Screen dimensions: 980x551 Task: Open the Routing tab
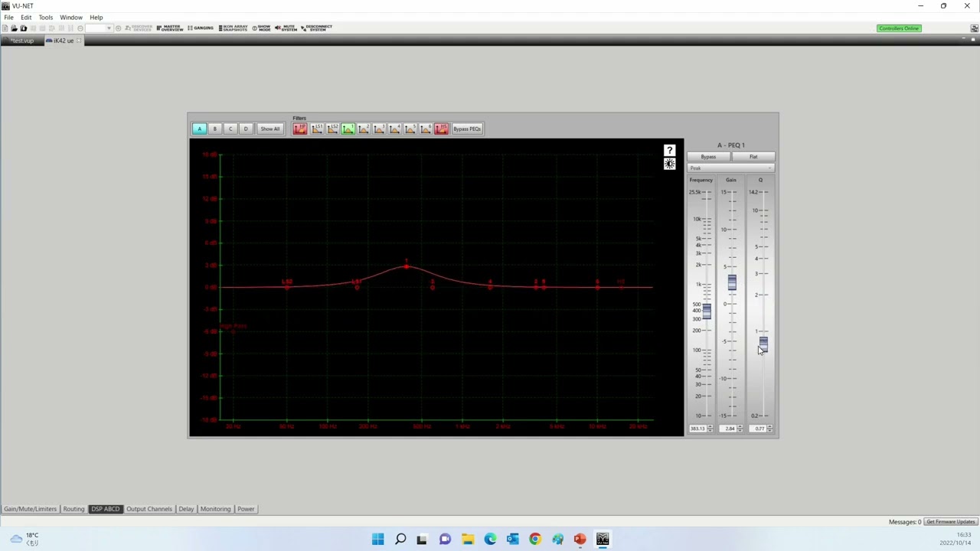[73, 509]
